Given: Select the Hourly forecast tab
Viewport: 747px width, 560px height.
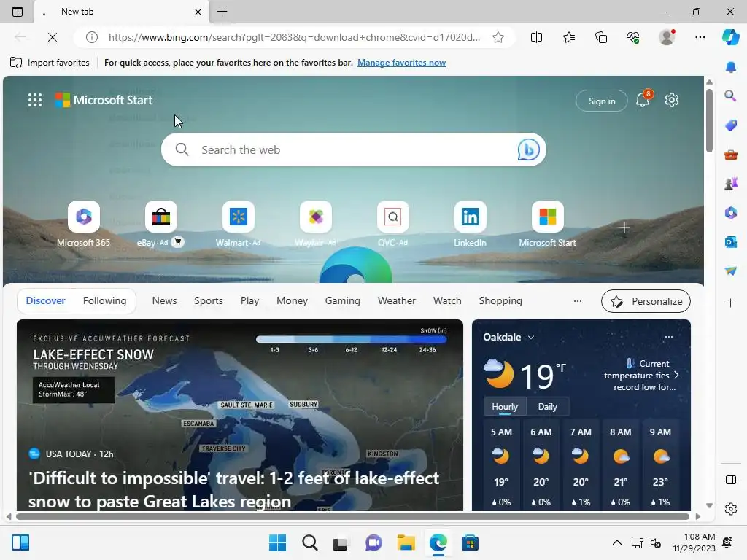Looking at the screenshot, I should click(x=505, y=407).
